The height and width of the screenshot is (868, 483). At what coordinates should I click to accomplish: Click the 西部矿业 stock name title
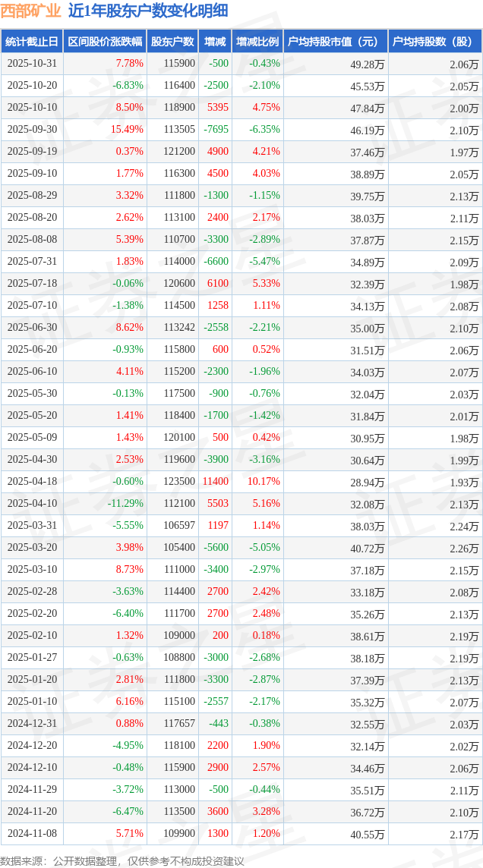31,11
